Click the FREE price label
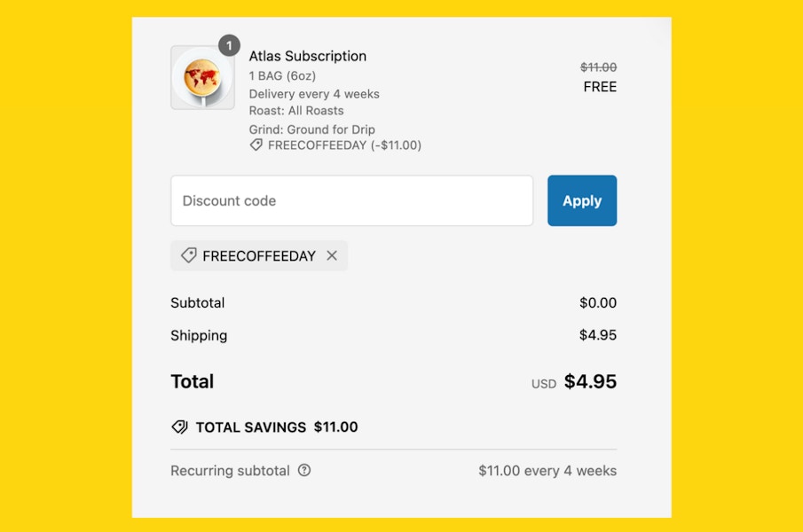This screenshot has height=532, width=803. (x=600, y=87)
